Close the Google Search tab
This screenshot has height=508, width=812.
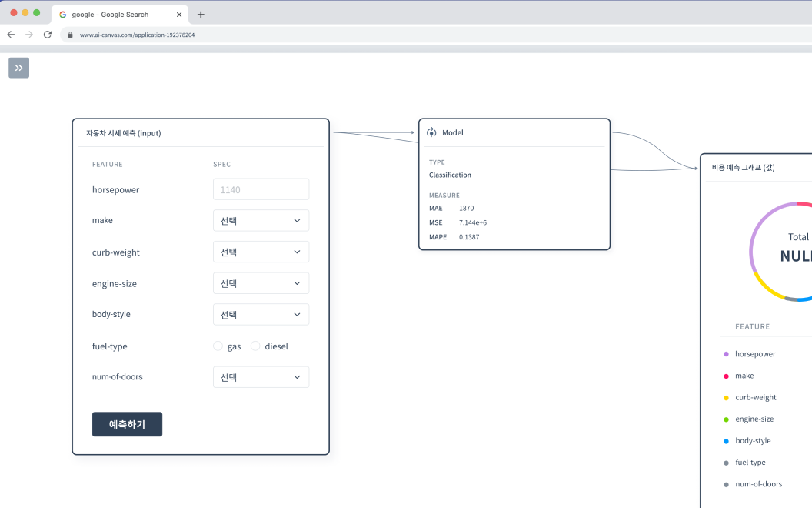point(179,15)
